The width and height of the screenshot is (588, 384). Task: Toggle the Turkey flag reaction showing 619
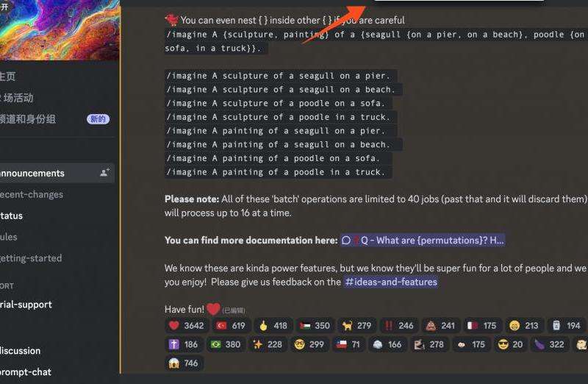231,325
